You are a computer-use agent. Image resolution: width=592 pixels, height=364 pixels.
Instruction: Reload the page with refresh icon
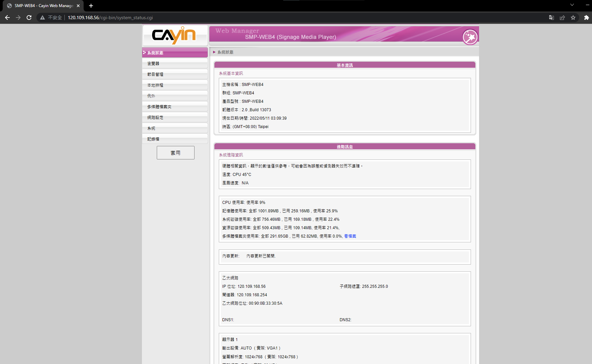[x=29, y=18]
